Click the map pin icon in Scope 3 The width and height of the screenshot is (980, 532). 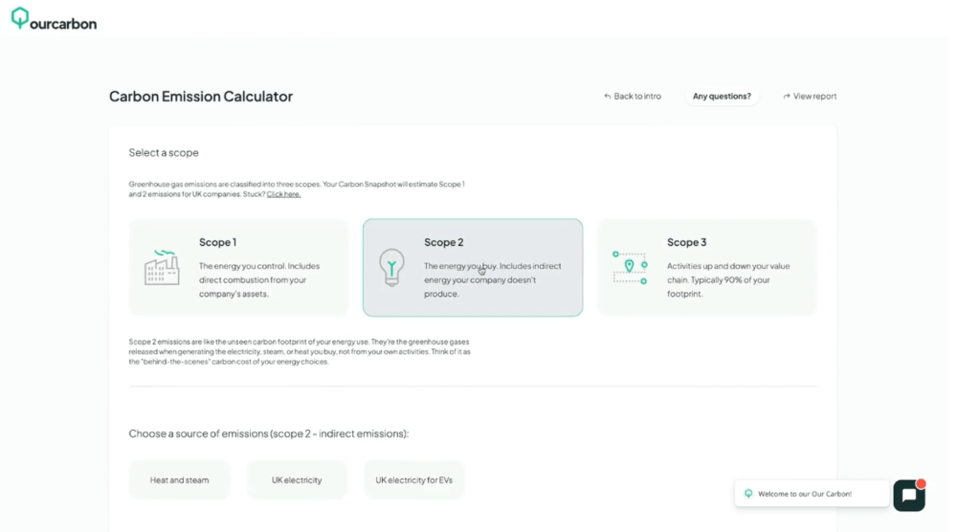630,266
